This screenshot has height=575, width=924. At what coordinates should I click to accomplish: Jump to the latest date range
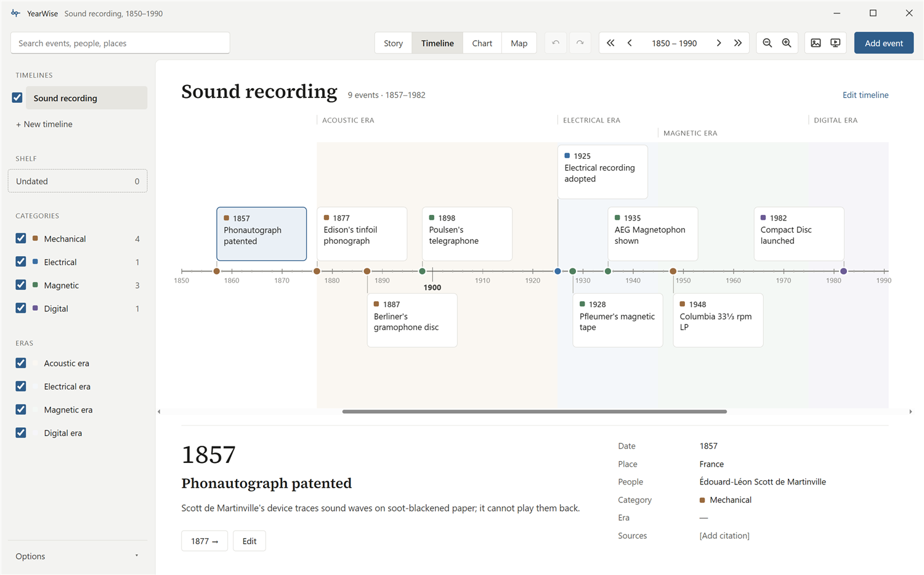pos(738,43)
